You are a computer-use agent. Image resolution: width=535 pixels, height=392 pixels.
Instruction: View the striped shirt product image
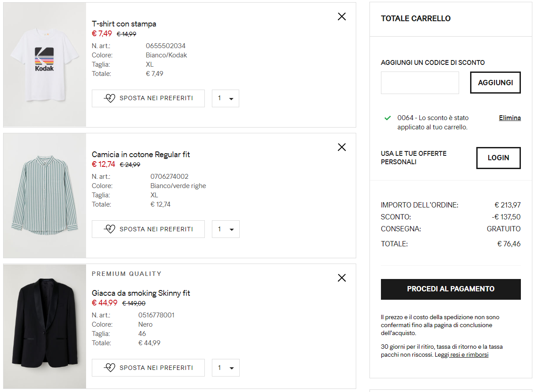coord(45,195)
